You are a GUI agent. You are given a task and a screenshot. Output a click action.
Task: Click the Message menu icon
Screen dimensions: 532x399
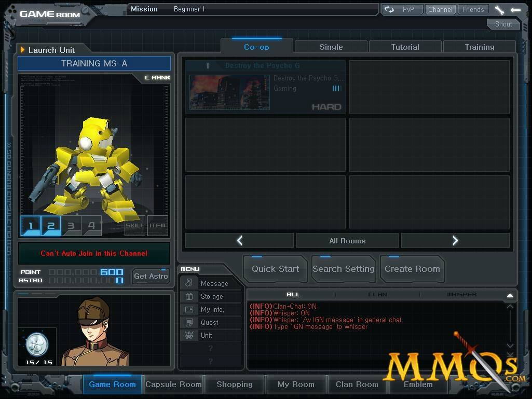tap(189, 283)
